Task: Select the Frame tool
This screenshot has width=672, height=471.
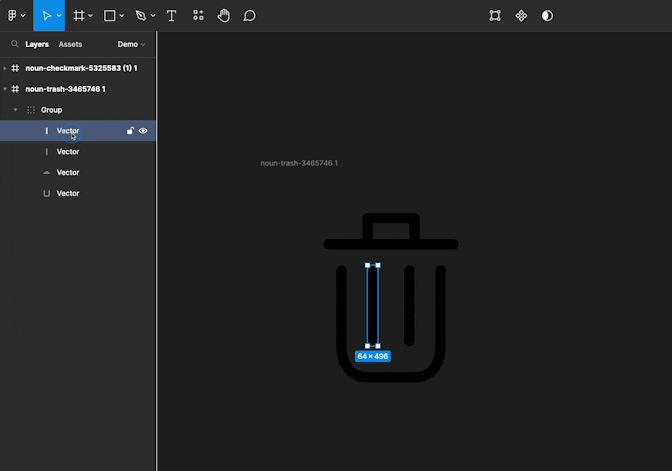Action: point(79,16)
